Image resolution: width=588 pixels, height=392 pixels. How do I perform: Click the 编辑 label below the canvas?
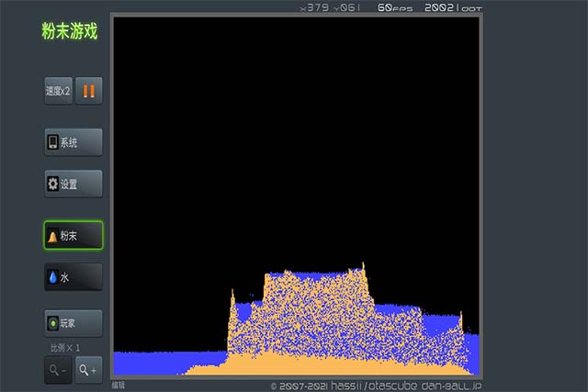point(119,385)
